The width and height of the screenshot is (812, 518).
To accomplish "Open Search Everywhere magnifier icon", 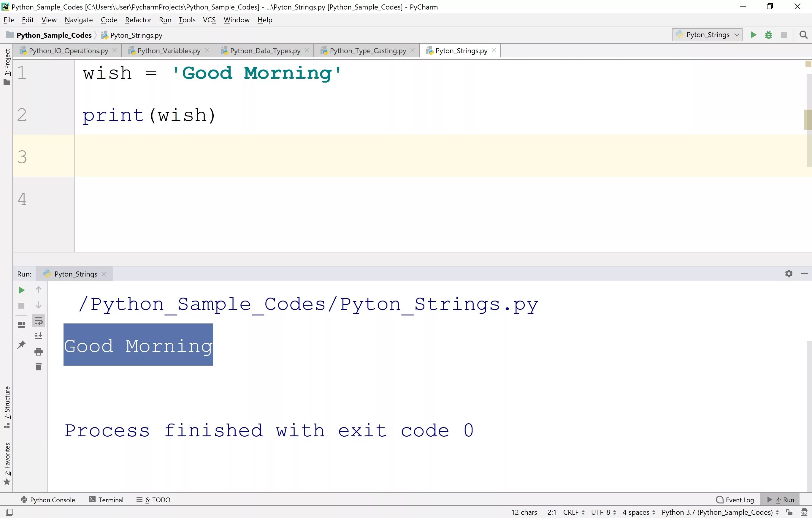I will [803, 35].
